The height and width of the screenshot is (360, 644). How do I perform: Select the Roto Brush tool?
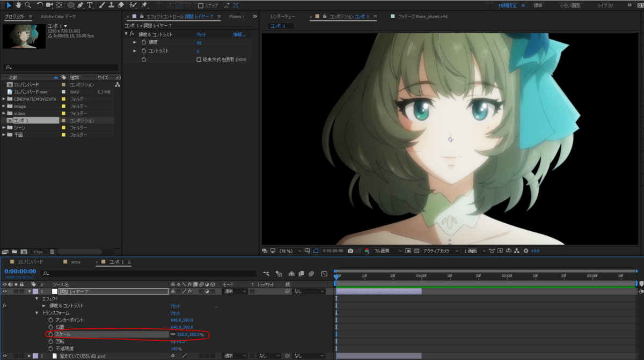pyautogui.click(x=133, y=5)
